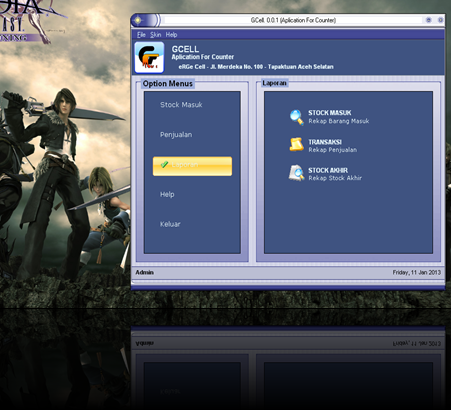Click the Laporan group label

pyautogui.click(x=274, y=83)
